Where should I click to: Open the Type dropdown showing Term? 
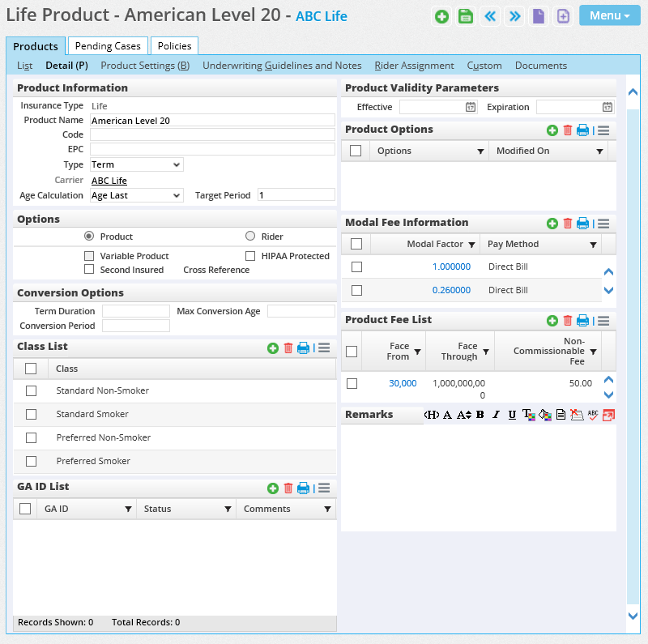point(136,165)
